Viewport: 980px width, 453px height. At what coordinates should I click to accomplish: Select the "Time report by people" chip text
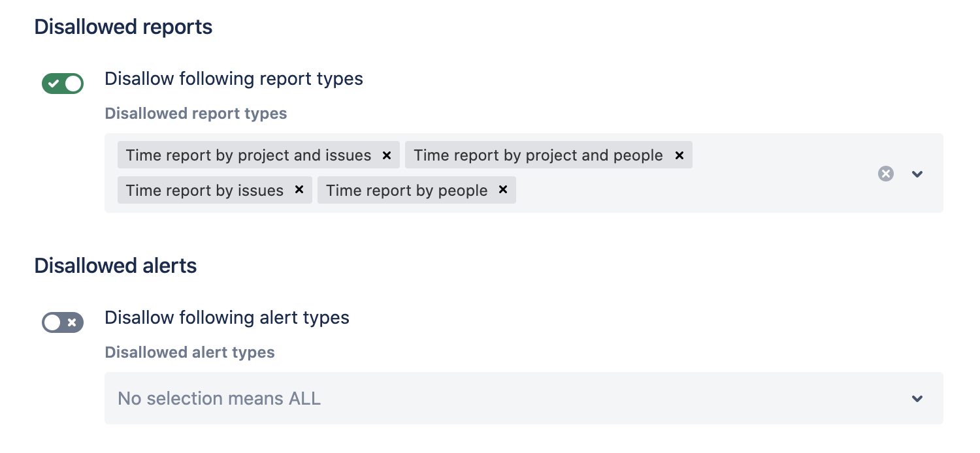pos(406,191)
